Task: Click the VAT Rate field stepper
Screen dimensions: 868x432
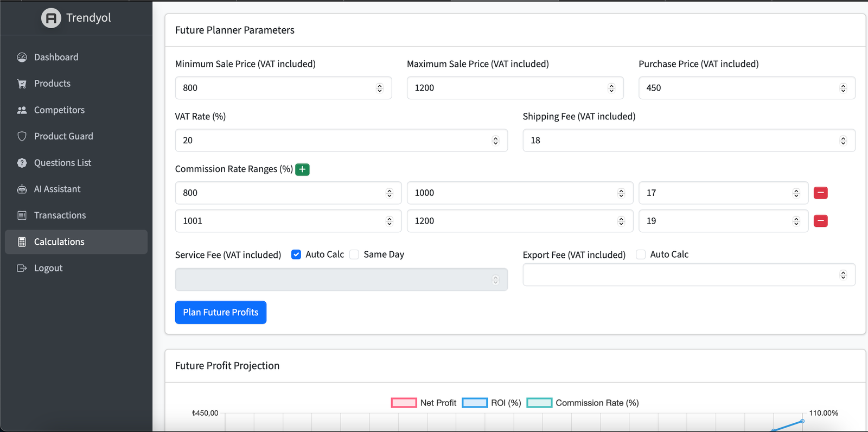Action: pyautogui.click(x=495, y=141)
